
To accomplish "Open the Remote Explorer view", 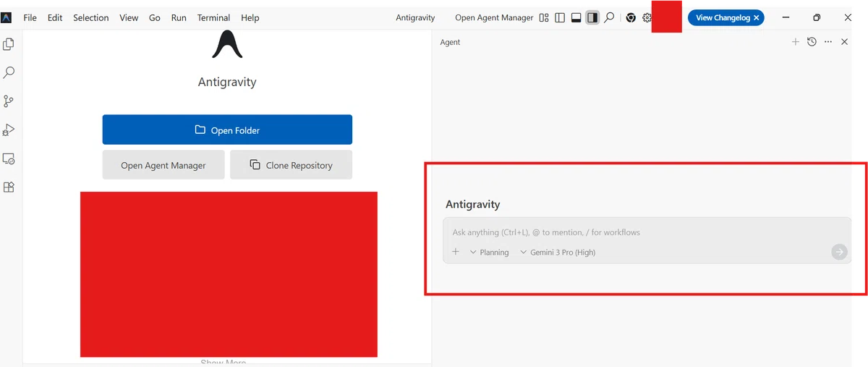I will click(9, 159).
